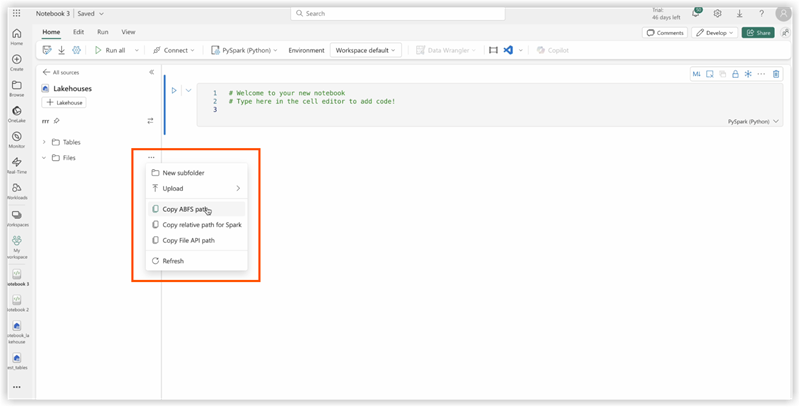Select Copy relative path for Spark
The width and height of the screenshot is (800, 407).
(195, 225)
